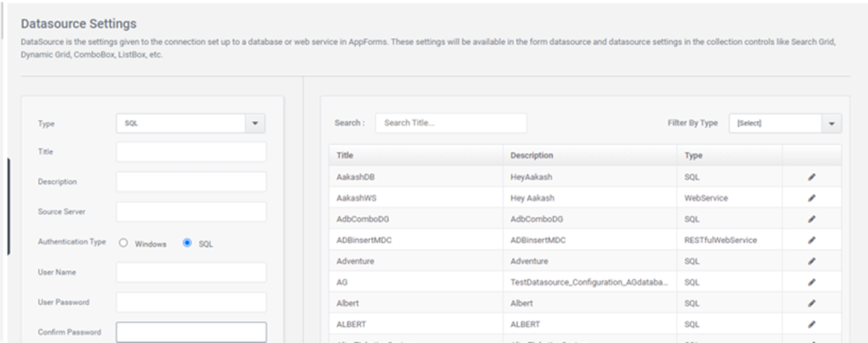Edit the AakashDB datasource with pencil icon
868x343 pixels.
811,176
